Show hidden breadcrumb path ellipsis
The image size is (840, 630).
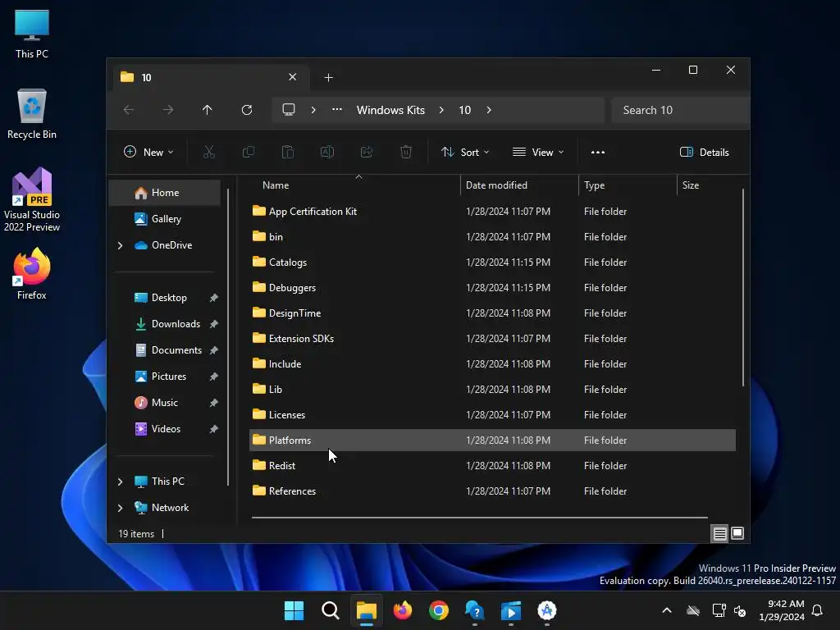pyautogui.click(x=337, y=110)
